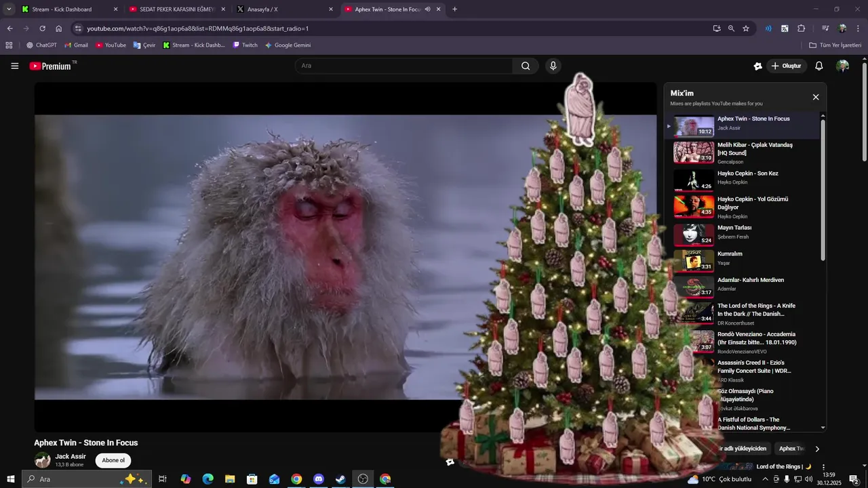Click the video player frame
This screenshot has width=868, height=488.
345,257
